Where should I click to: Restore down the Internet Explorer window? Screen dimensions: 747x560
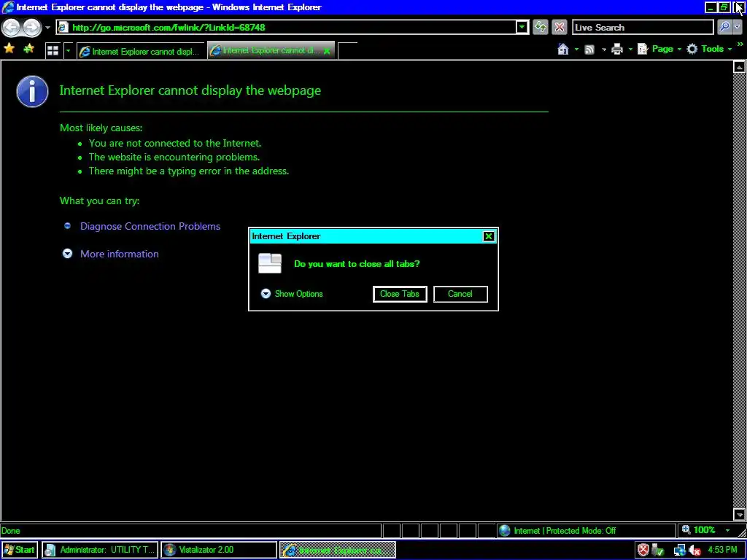coord(724,7)
